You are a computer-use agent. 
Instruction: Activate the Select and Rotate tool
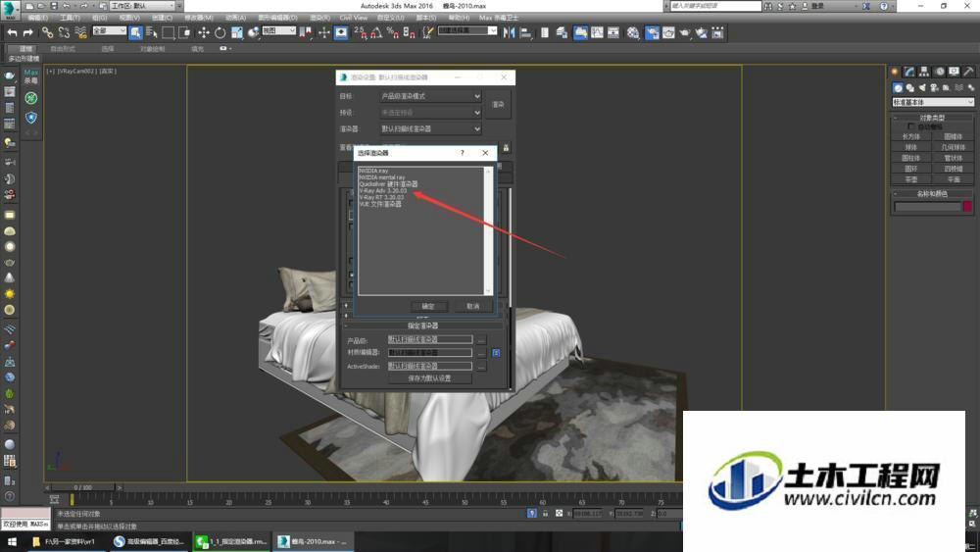point(220,32)
